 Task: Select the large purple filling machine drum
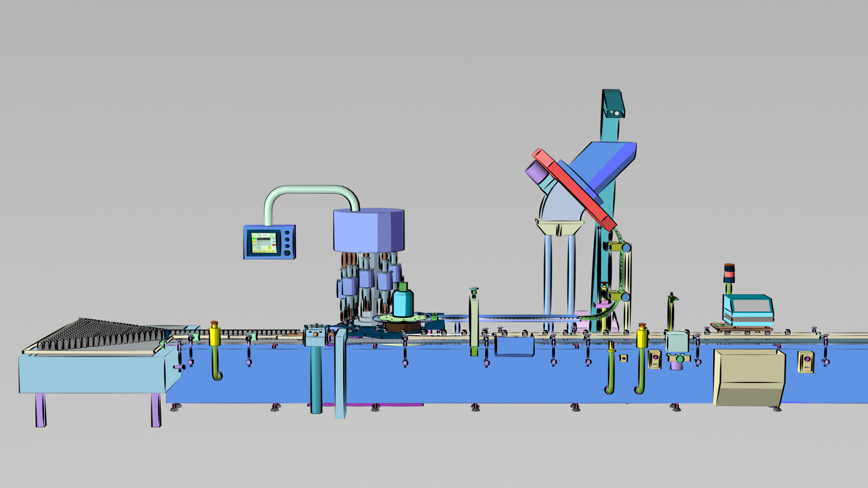[368, 230]
